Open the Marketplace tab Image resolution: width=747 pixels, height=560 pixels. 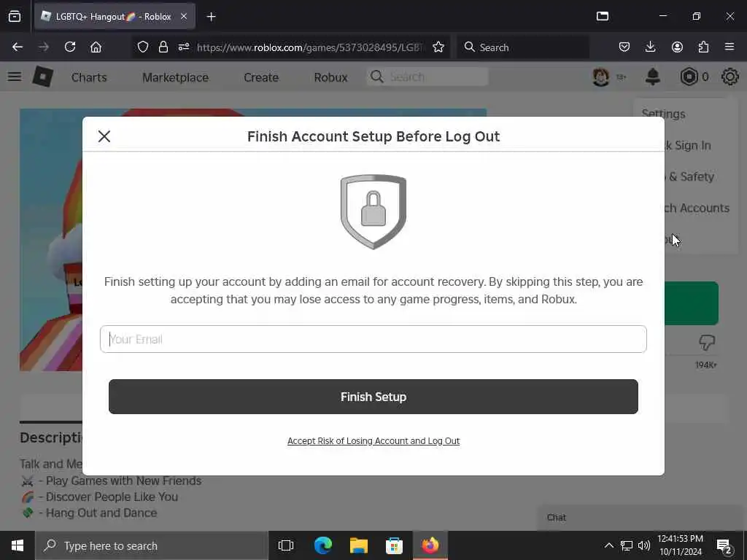point(175,77)
